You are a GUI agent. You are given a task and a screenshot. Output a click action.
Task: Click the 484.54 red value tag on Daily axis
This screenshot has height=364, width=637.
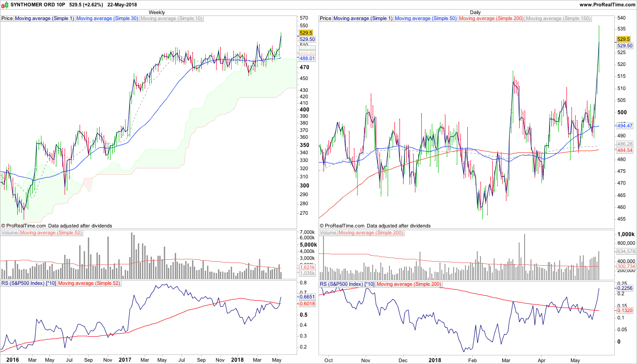click(x=625, y=150)
